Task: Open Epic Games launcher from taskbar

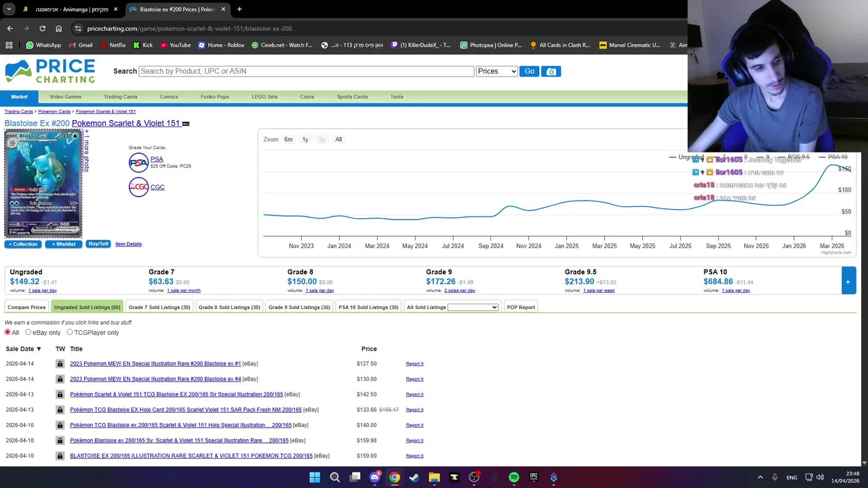Action: click(x=534, y=477)
